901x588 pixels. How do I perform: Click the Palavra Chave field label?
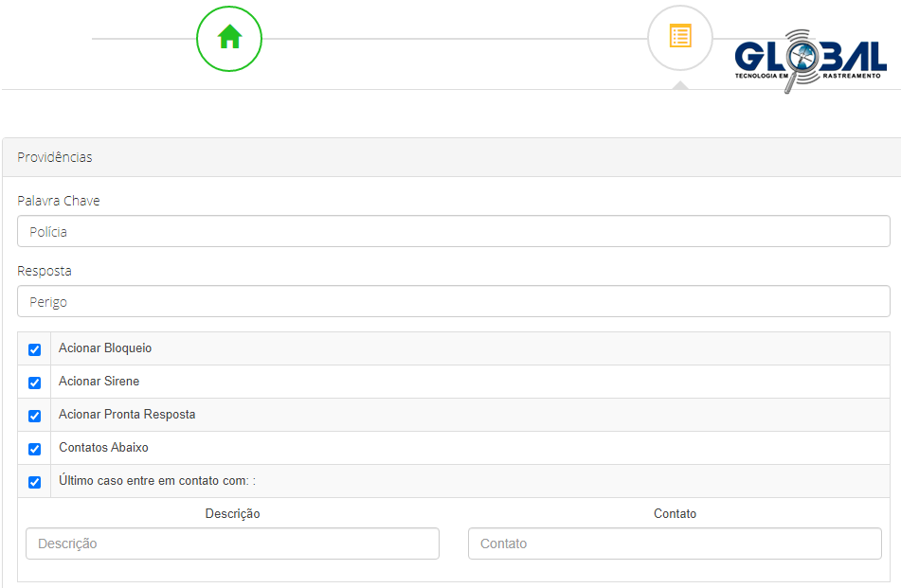click(x=59, y=201)
